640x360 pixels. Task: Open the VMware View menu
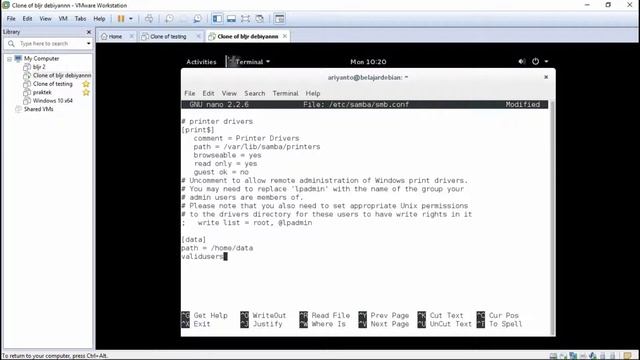click(45, 19)
